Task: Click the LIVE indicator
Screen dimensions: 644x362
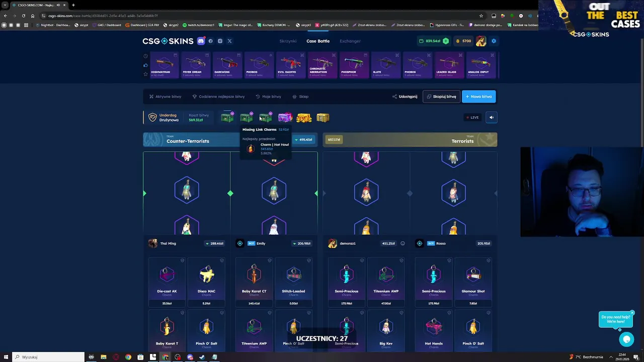Action: tap(472, 118)
